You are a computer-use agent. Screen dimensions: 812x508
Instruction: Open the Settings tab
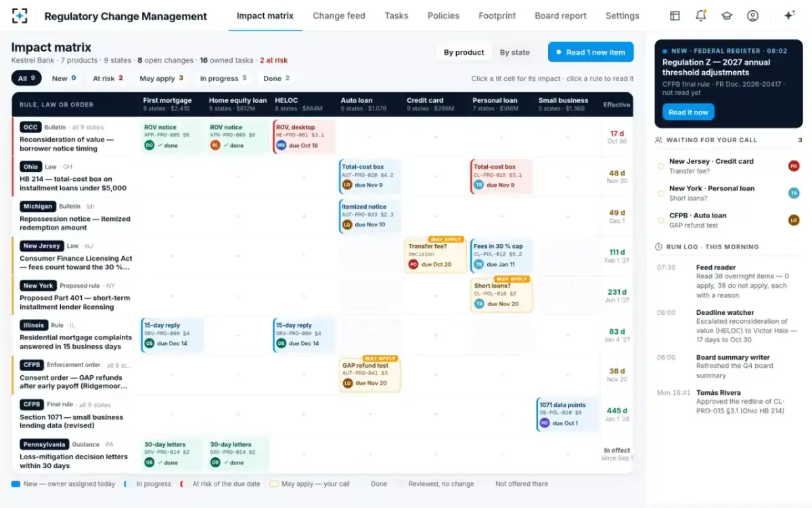pyautogui.click(x=623, y=16)
